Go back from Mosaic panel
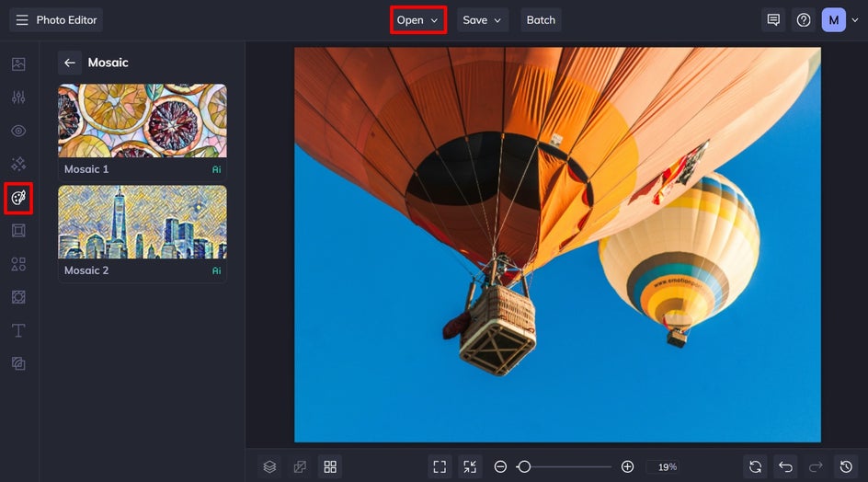This screenshot has height=482, width=868. [70, 63]
